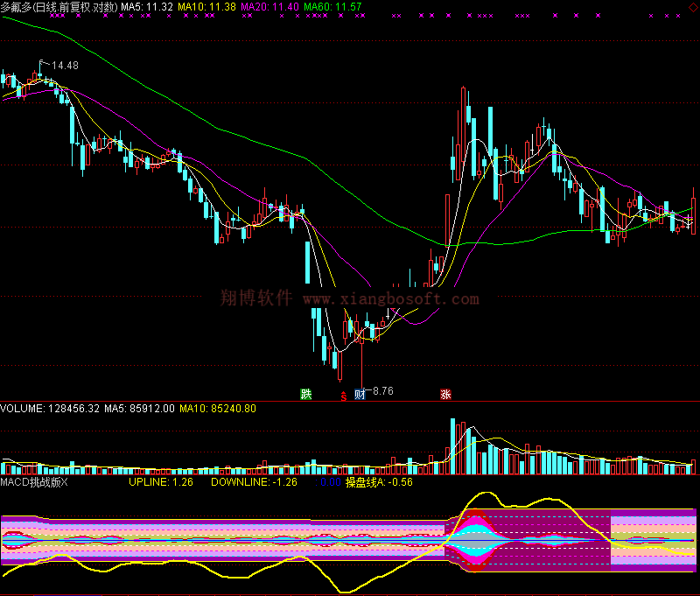700x596 pixels.
Task: Click the red $ signal marker
Action: [343, 396]
